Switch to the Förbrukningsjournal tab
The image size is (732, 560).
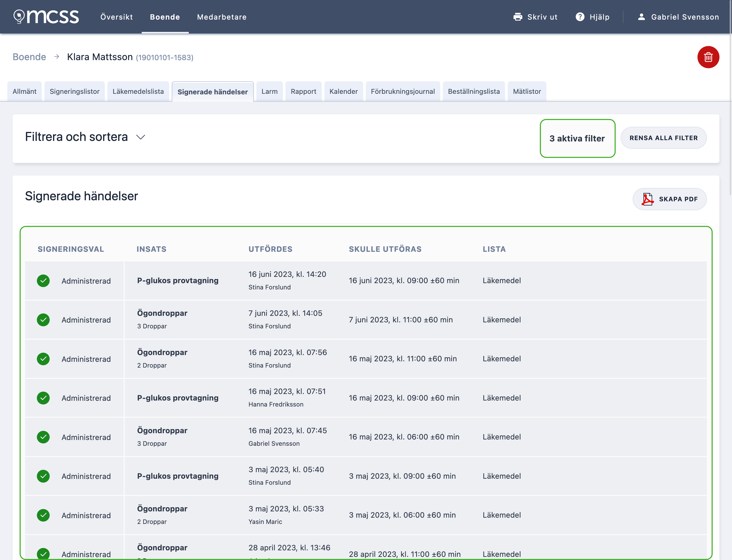click(x=403, y=91)
